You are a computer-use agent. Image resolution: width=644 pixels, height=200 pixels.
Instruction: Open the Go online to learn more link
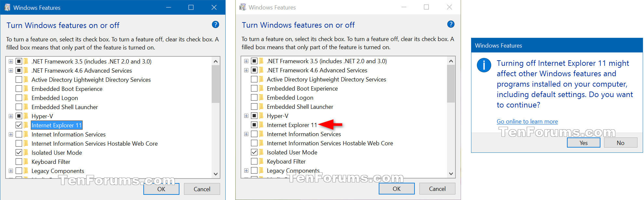(527, 121)
